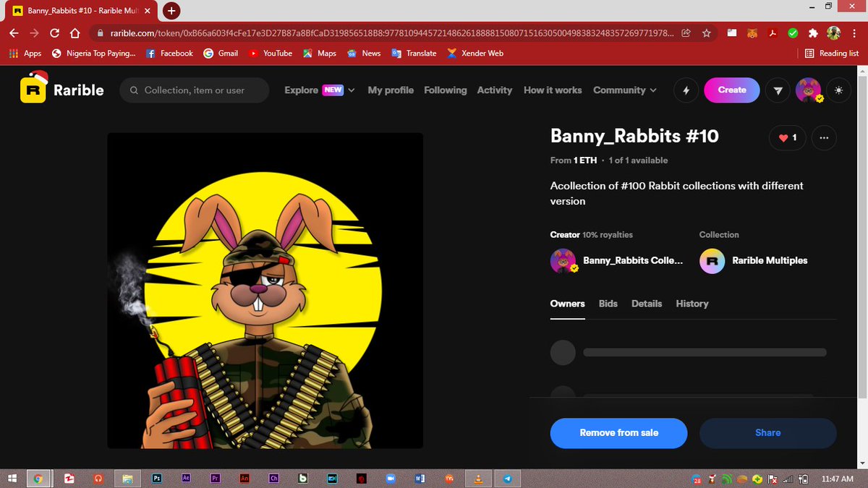
Task: Open the Following page
Action: pyautogui.click(x=446, y=90)
